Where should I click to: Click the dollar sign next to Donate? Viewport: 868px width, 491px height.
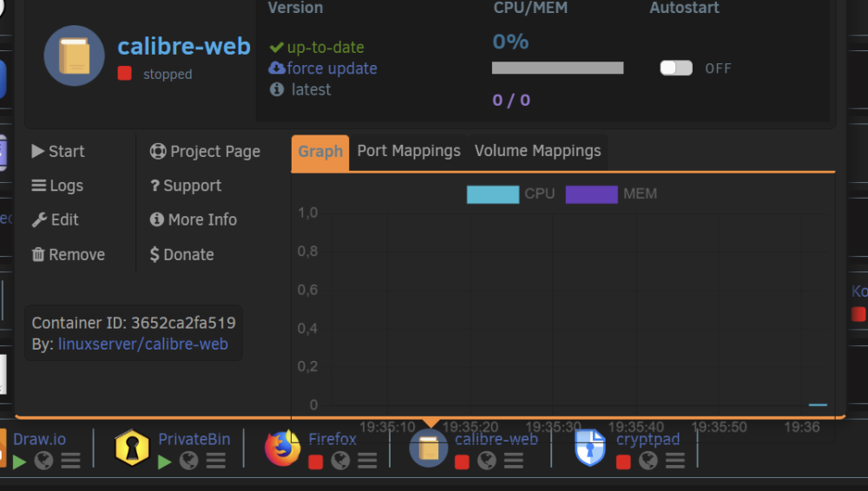click(x=155, y=254)
